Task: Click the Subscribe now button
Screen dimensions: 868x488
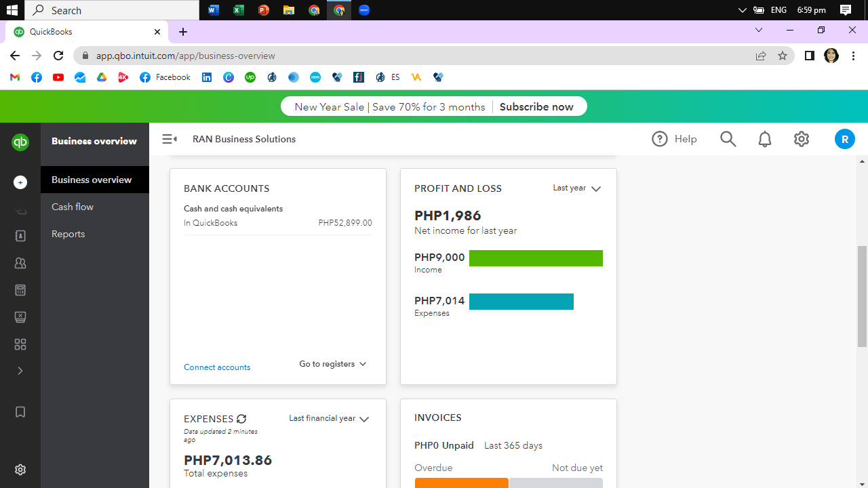Action: [536, 107]
